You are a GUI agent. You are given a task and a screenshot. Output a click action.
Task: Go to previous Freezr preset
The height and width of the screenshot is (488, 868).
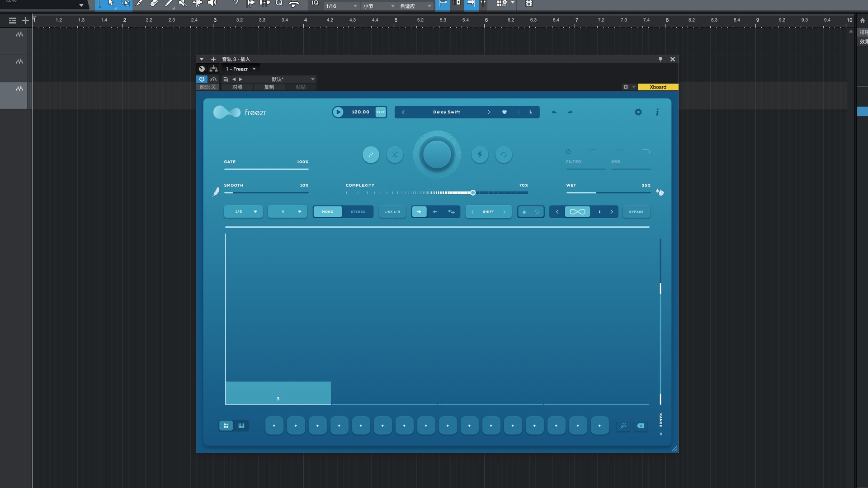coord(403,112)
